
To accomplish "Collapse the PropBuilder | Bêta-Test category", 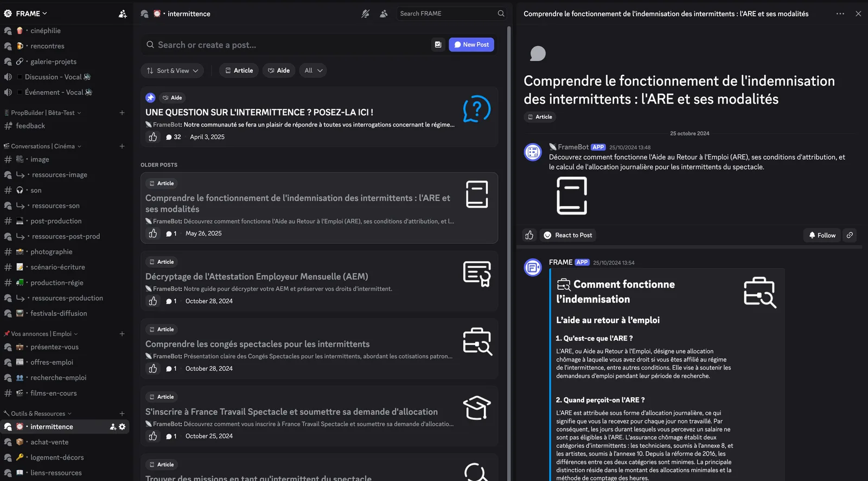I will point(42,113).
